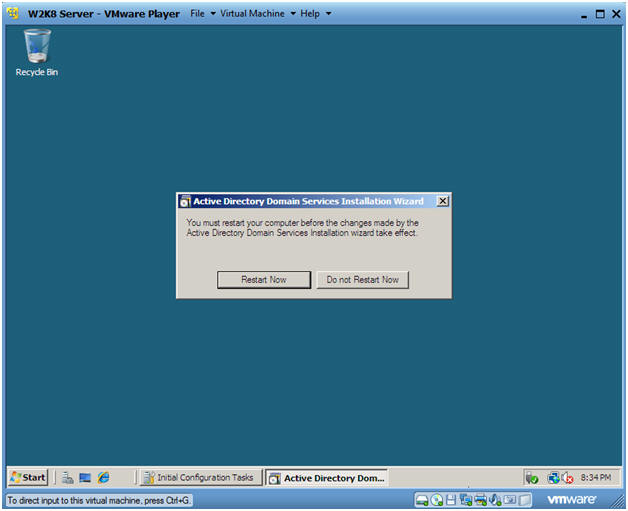The width and height of the screenshot is (628, 511).
Task: Choose Do not Restart Now
Action: point(362,280)
